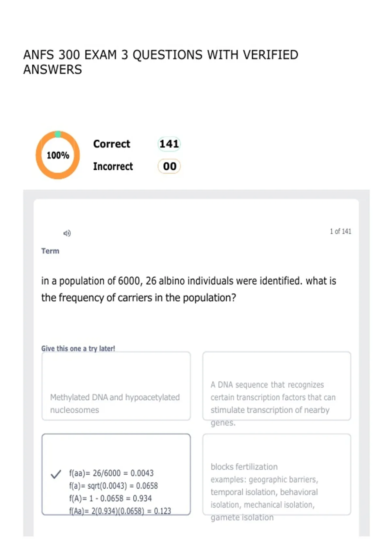Select the blocks fertilization answer card
The image size is (392, 556).
pyautogui.click(x=277, y=475)
